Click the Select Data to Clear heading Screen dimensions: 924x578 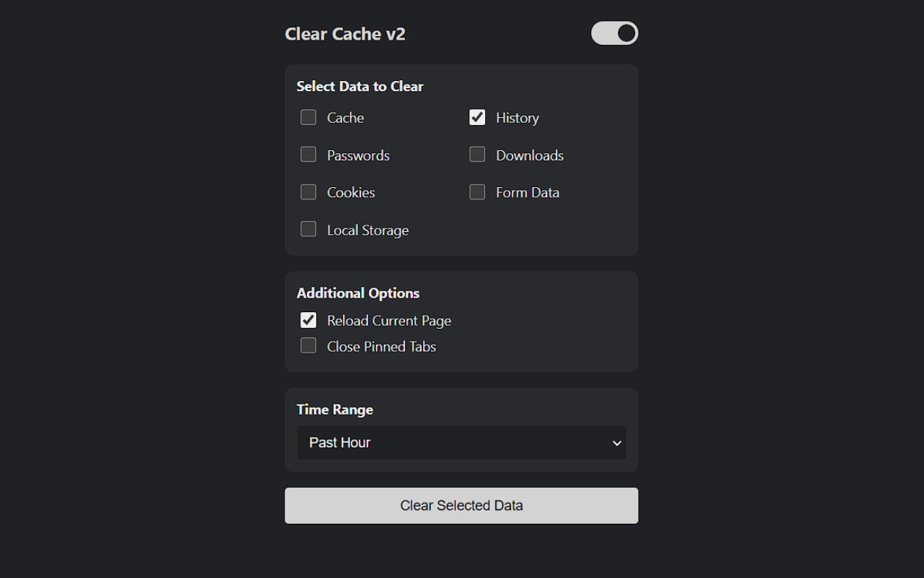point(359,86)
